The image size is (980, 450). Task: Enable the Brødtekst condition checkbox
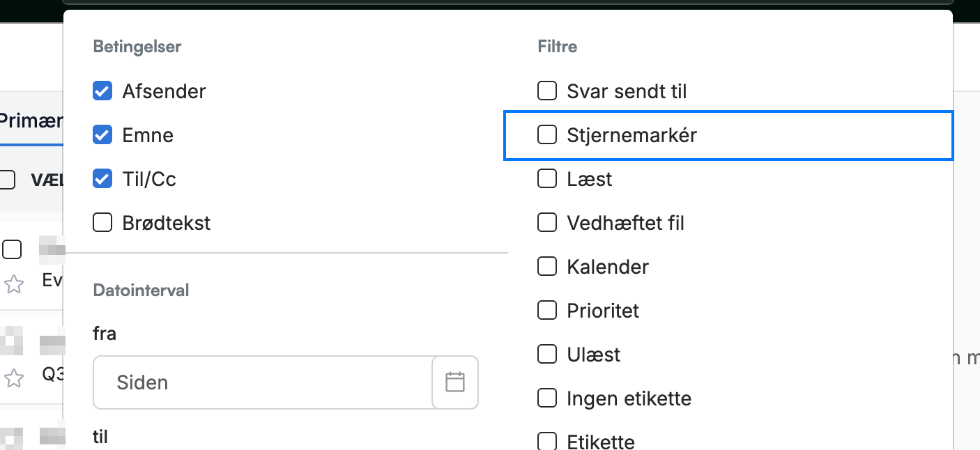click(x=102, y=223)
